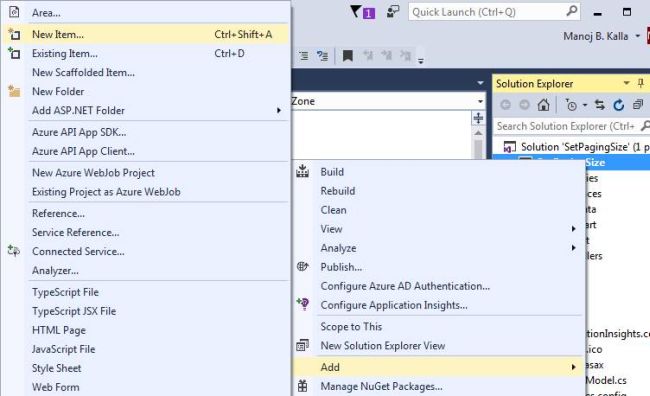650x396 pixels.
Task: Click the notifications flag icon
Action: pos(362,12)
